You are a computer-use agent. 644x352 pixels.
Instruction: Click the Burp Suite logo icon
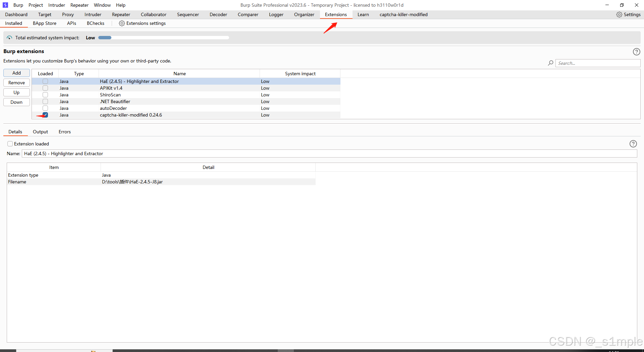click(x=5, y=5)
